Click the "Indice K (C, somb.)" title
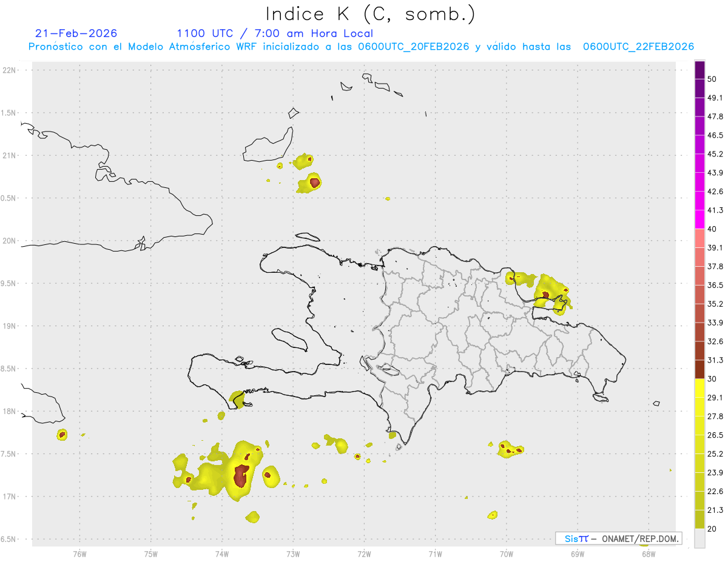The width and height of the screenshot is (728, 562). [x=370, y=14]
